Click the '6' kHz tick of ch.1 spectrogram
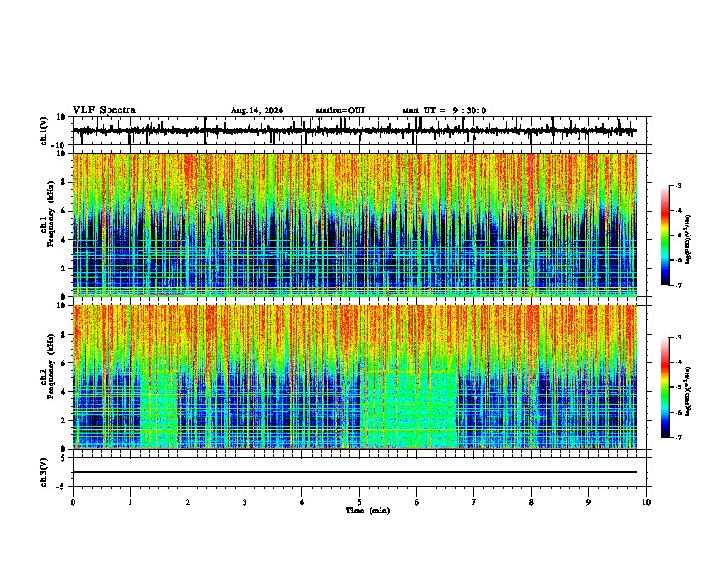Viewport: 728px width, 563px height. (63, 211)
